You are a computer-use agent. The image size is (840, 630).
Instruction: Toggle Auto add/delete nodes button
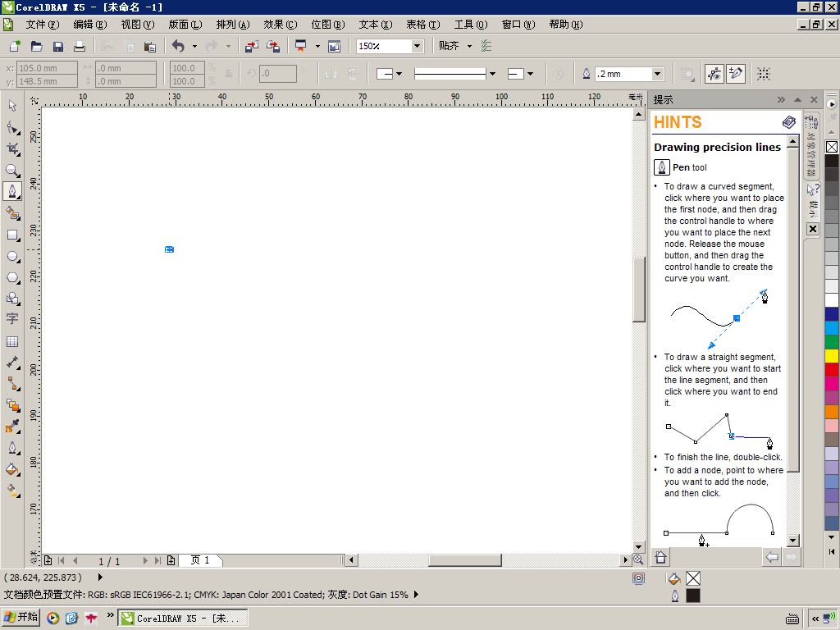736,74
